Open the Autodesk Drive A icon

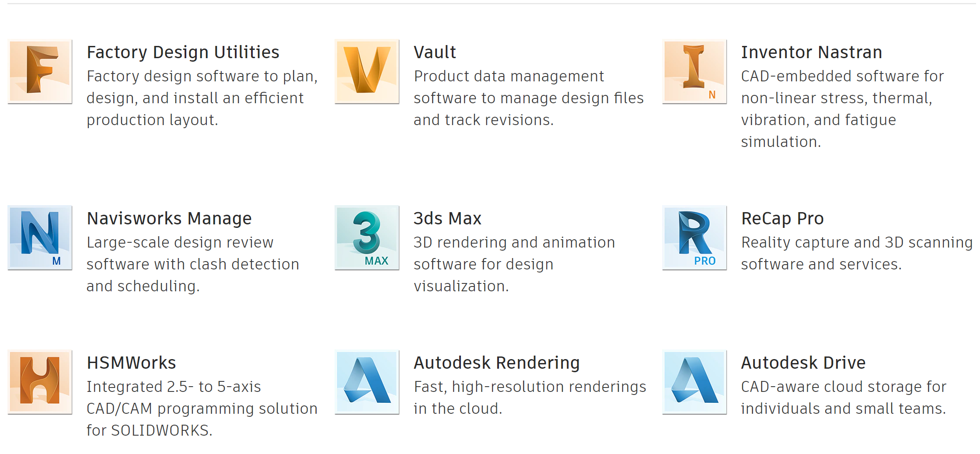click(x=694, y=382)
